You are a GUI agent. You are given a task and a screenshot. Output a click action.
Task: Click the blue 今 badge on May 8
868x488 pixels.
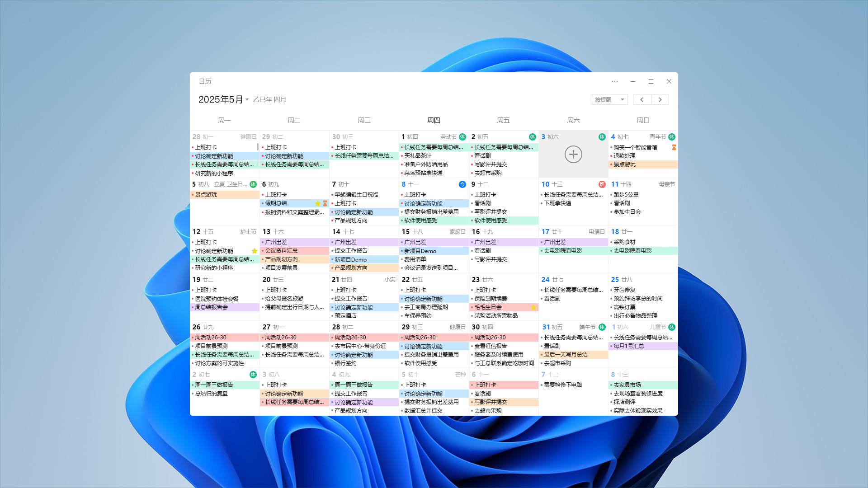[x=462, y=184]
